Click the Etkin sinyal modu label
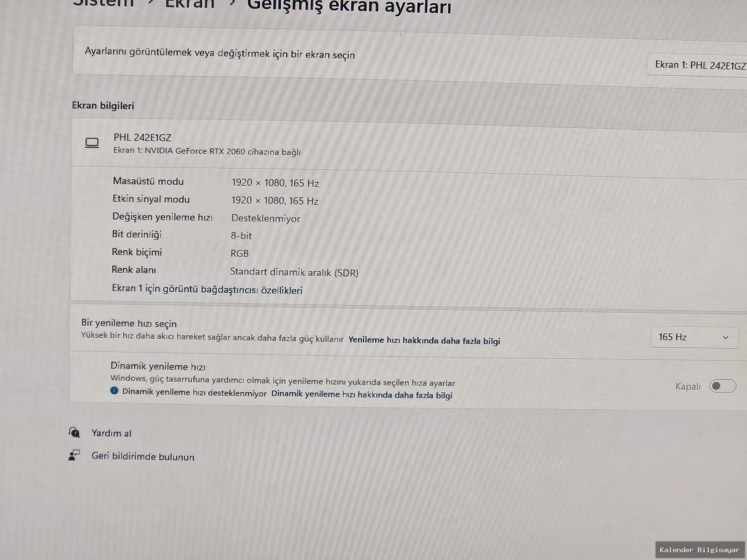 151,199
